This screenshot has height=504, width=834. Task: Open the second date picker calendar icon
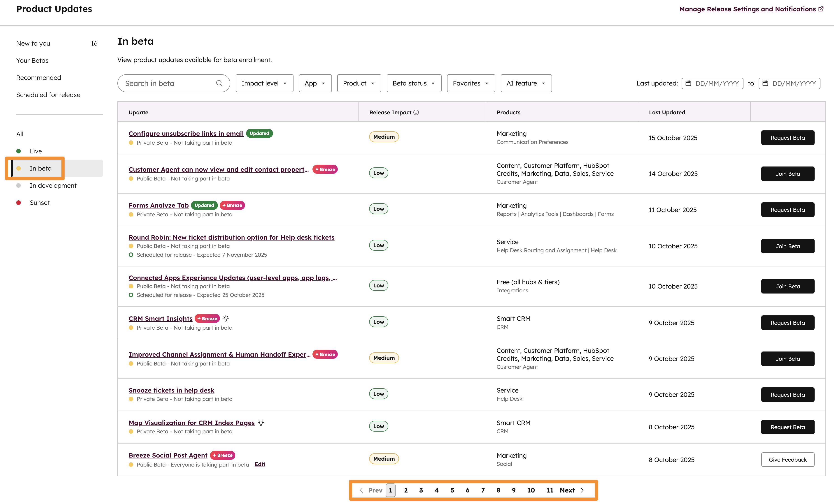766,83
